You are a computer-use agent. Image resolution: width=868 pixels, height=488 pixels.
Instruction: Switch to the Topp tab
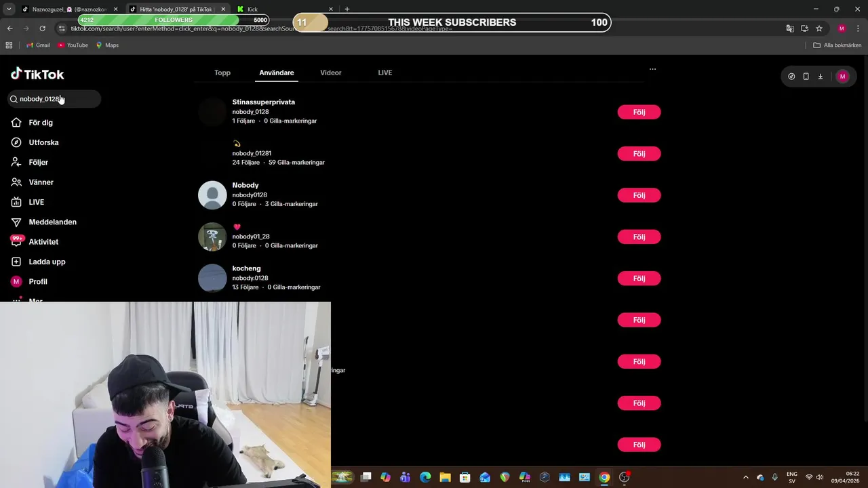[222, 73]
